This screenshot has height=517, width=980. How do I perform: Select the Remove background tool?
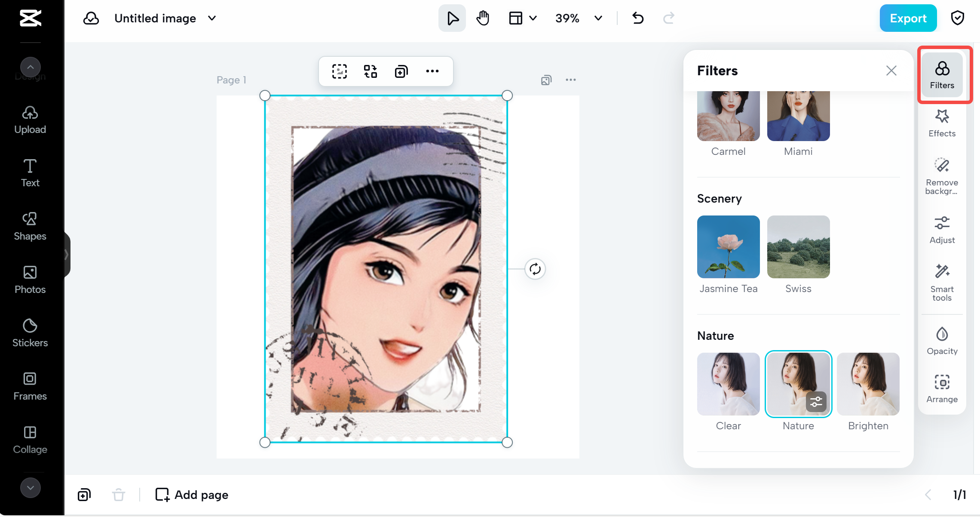(x=942, y=176)
